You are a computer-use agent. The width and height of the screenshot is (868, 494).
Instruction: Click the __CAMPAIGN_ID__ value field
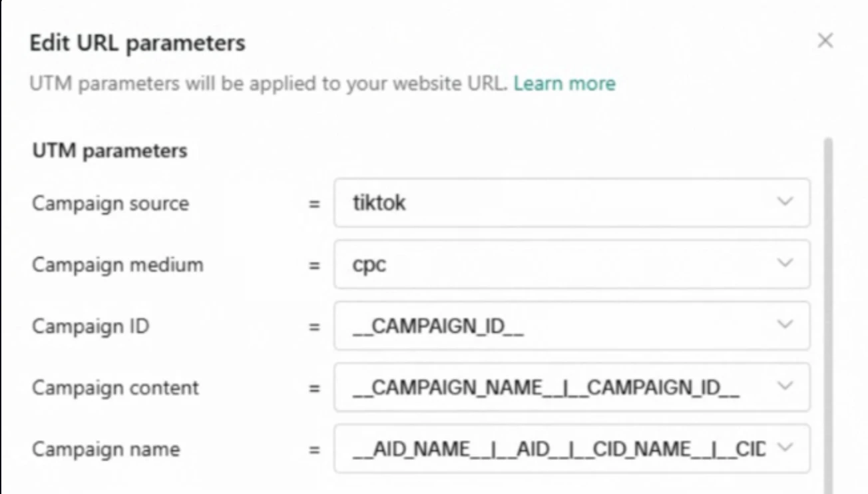pyautogui.click(x=546, y=326)
